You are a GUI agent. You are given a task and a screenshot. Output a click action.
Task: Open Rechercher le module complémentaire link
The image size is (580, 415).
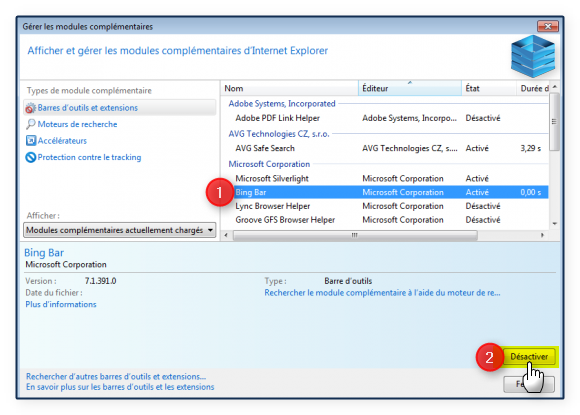click(382, 293)
